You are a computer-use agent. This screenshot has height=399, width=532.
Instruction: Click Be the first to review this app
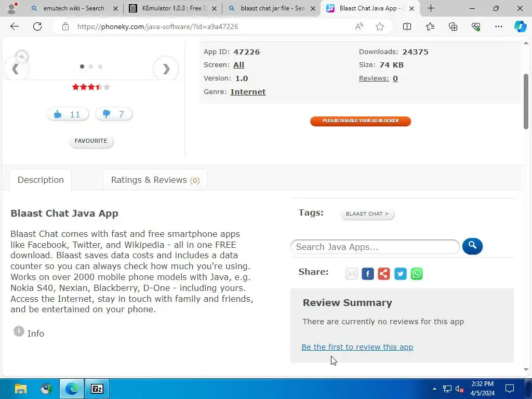tap(357, 347)
